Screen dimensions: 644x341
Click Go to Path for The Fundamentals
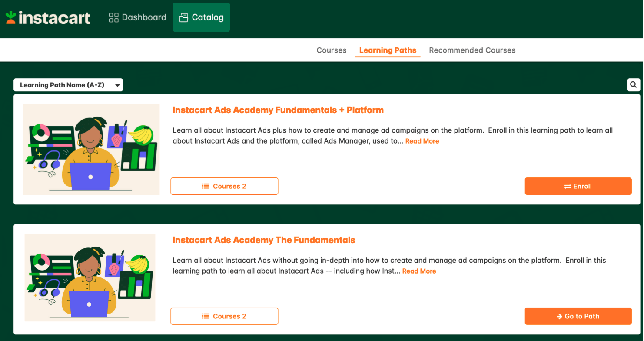pos(578,316)
